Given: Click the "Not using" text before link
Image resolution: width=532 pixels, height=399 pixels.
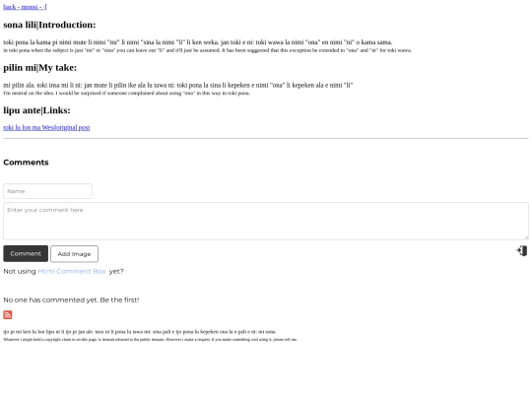Looking at the screenshot, I should click(x=20, y=271).
